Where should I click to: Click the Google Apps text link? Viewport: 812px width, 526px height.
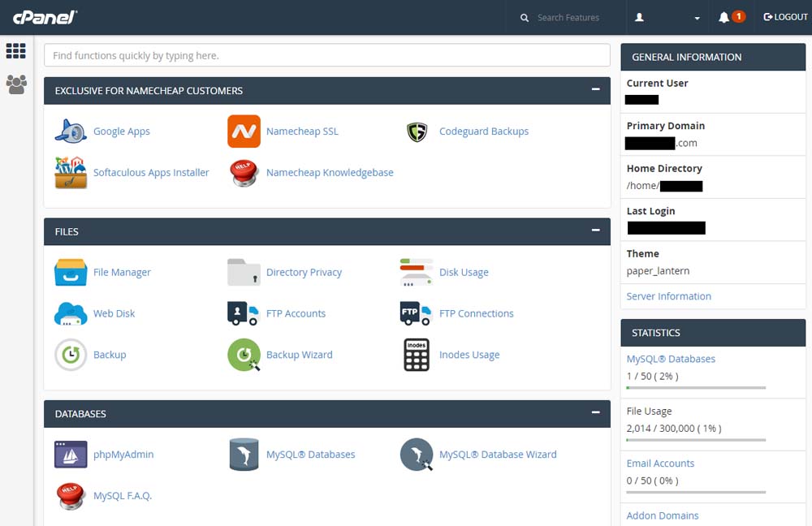coord(122,131)
